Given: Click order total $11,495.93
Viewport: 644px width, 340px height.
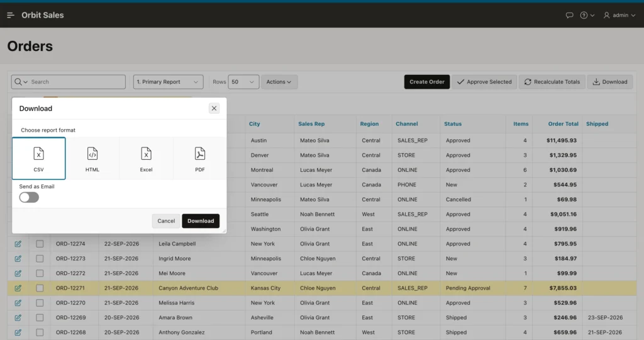Looking at the screenshot, I should [x=562, y=140].
